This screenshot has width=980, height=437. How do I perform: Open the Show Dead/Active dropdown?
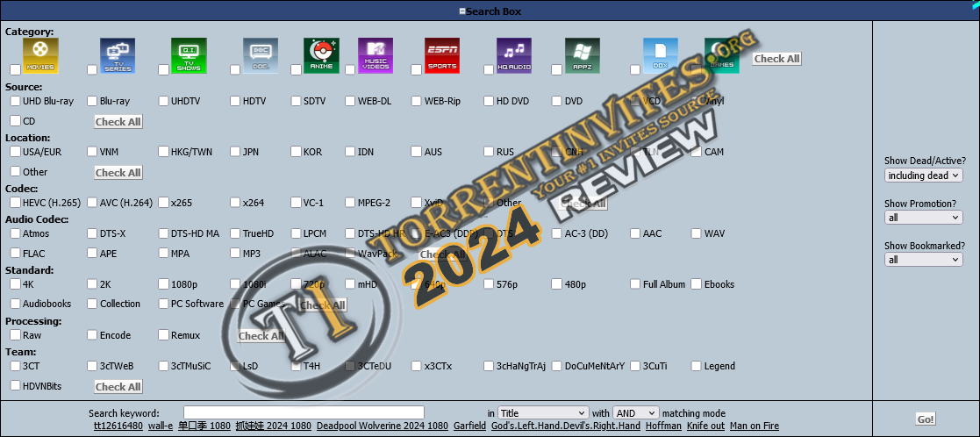[923, 176]
